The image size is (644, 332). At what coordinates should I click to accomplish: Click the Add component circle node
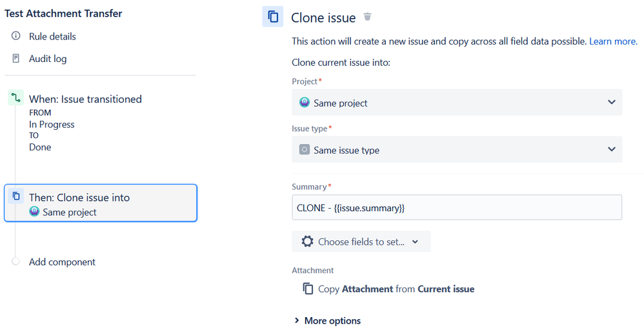[15, 262]
